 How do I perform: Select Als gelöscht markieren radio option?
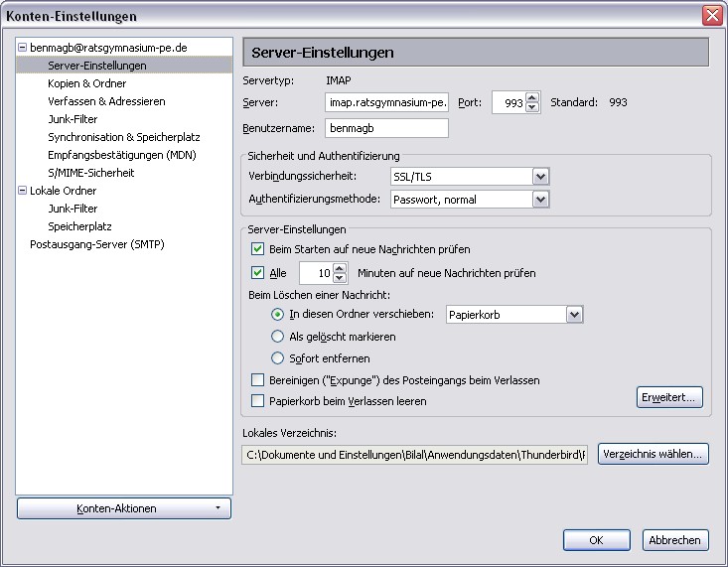[x=278, y=337]
